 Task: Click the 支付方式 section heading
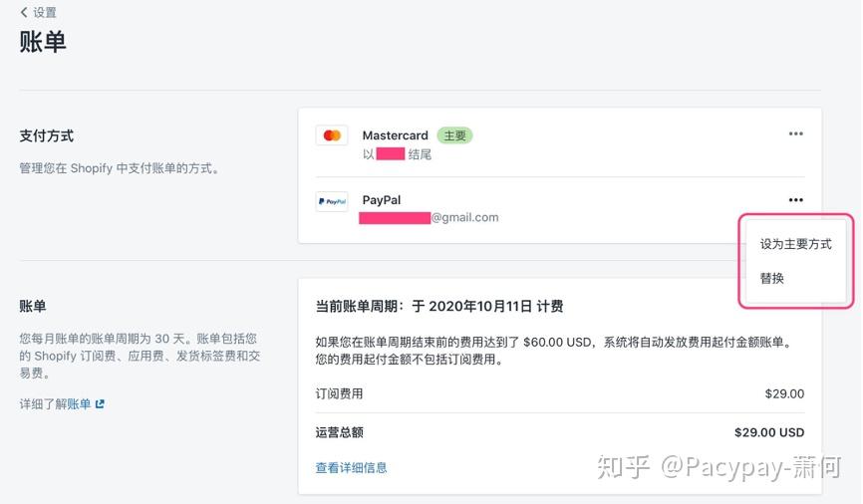47,135
